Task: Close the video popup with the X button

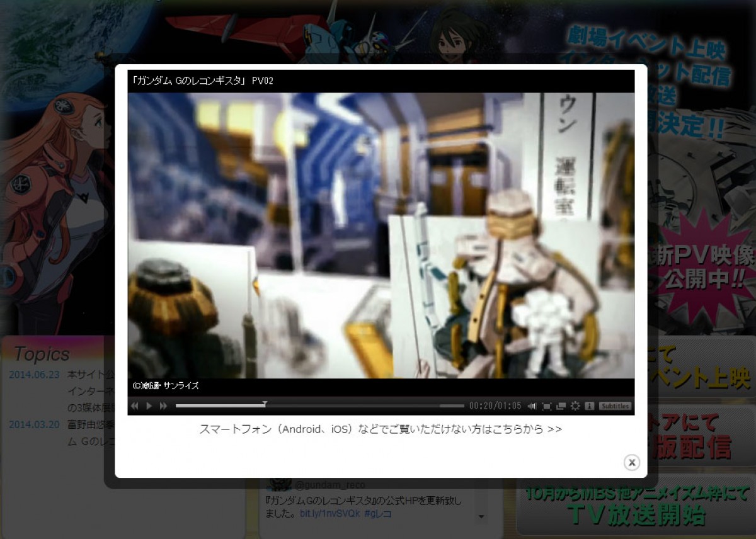Action: [x=631, y=462]
